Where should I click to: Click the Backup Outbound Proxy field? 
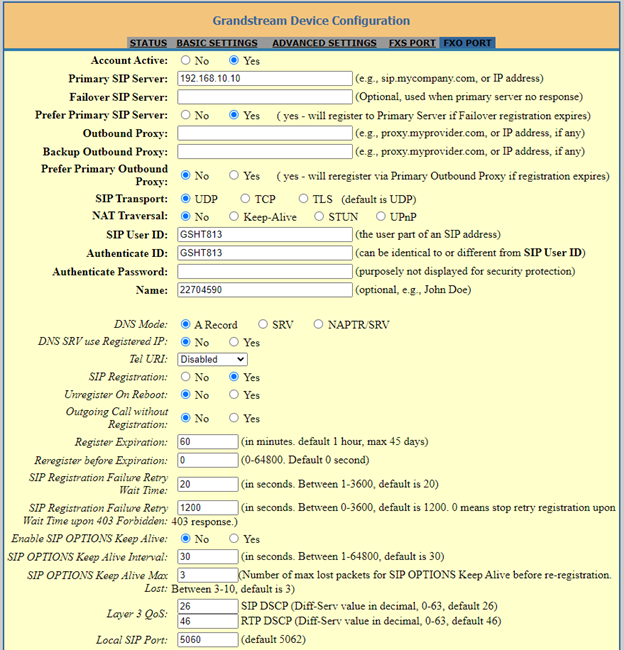265,152
